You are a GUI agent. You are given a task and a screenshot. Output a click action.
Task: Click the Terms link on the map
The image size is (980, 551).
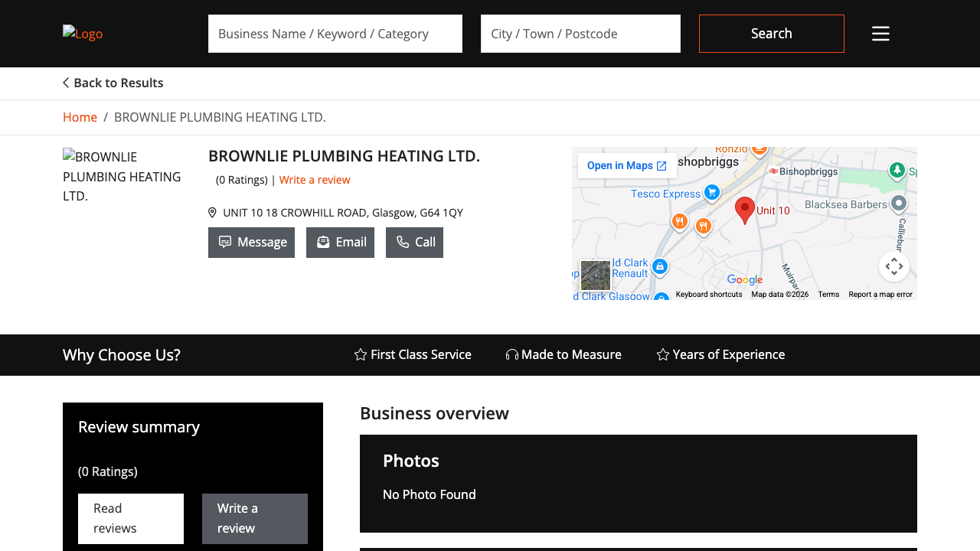pos(828,294)
